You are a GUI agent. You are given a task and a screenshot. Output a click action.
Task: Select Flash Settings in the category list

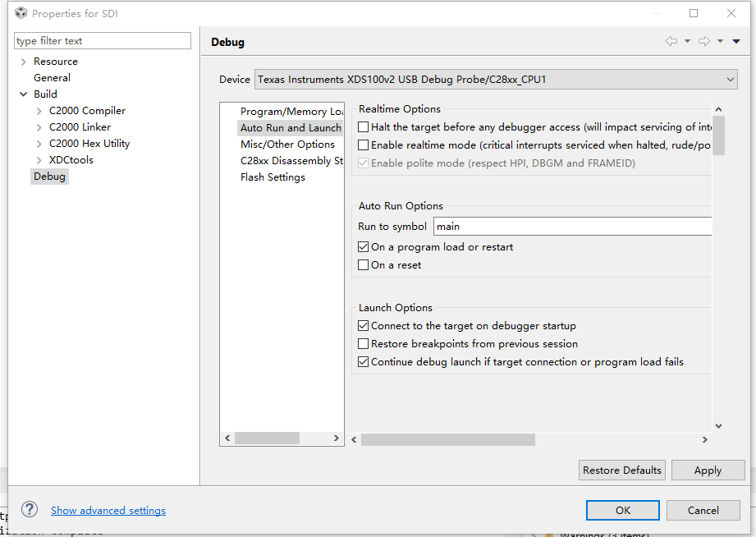tap(273, 177)
